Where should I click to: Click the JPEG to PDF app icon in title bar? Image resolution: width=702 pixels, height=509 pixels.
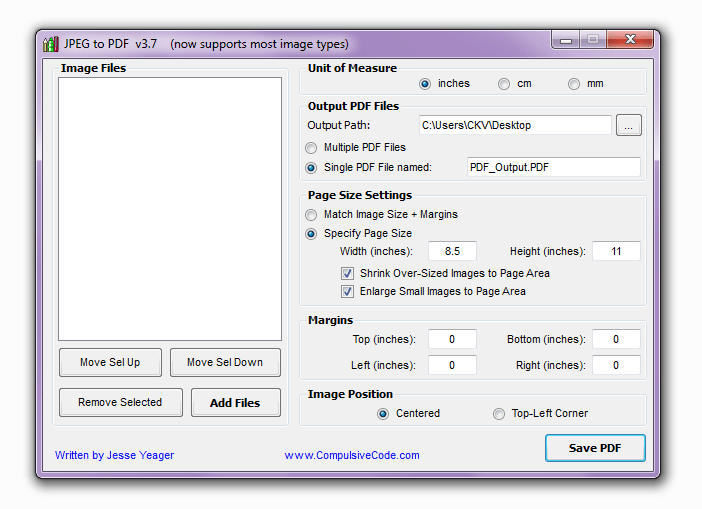point(51,44)
